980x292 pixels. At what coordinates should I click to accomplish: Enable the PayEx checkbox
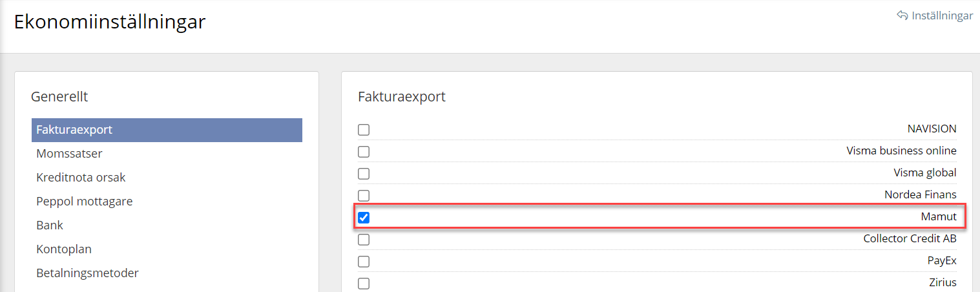pos(364,262)
